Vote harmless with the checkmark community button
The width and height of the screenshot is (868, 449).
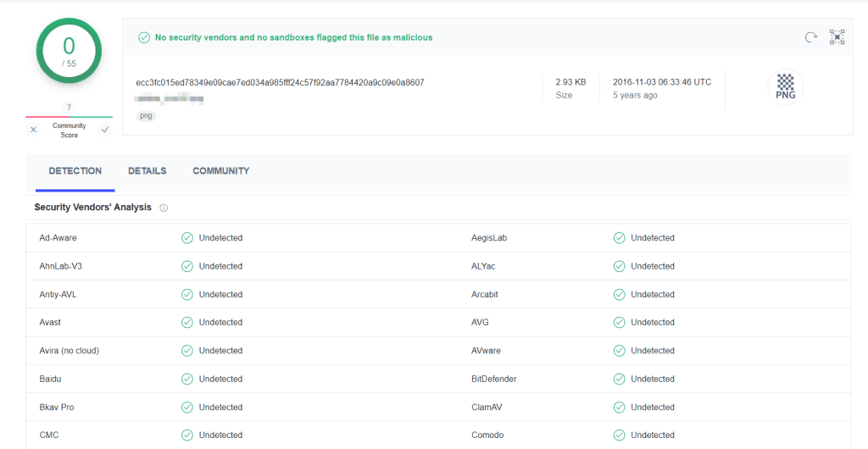tap(104, 130)
